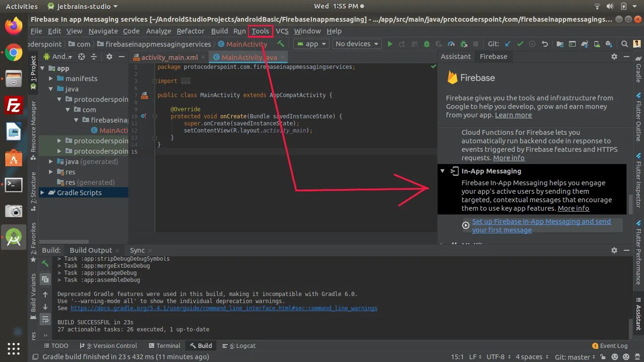This screenshot has width=644, height=362.
Task: Open the app run configuration dropdown
Action: tap(312, 44)
